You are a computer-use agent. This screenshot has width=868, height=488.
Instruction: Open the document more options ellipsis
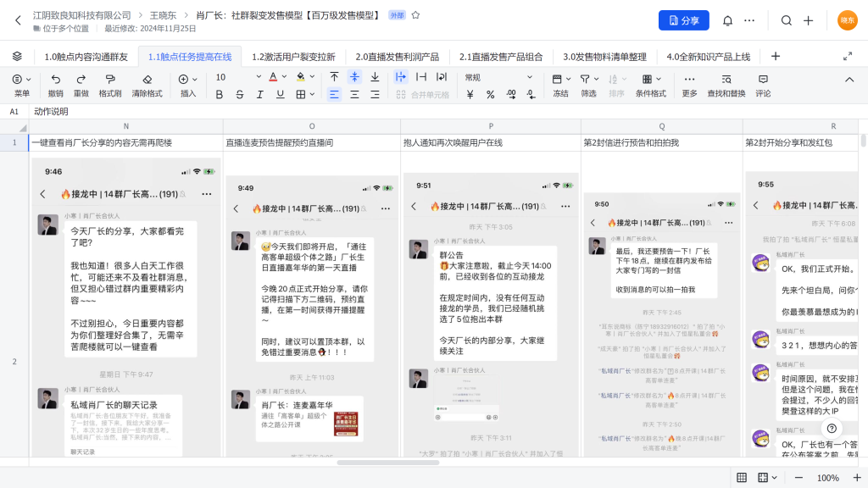tap(749, 20)
